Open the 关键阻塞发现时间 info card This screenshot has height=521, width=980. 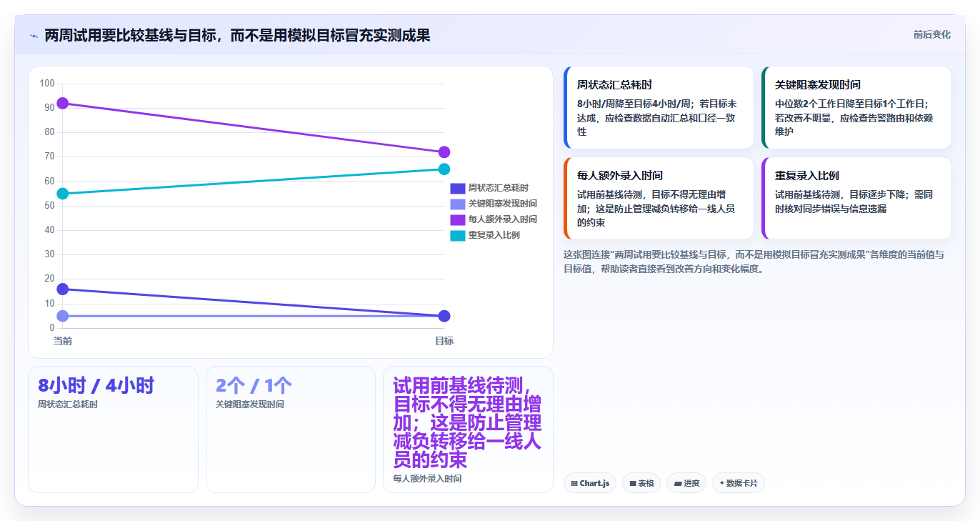(x=856, y=107)
